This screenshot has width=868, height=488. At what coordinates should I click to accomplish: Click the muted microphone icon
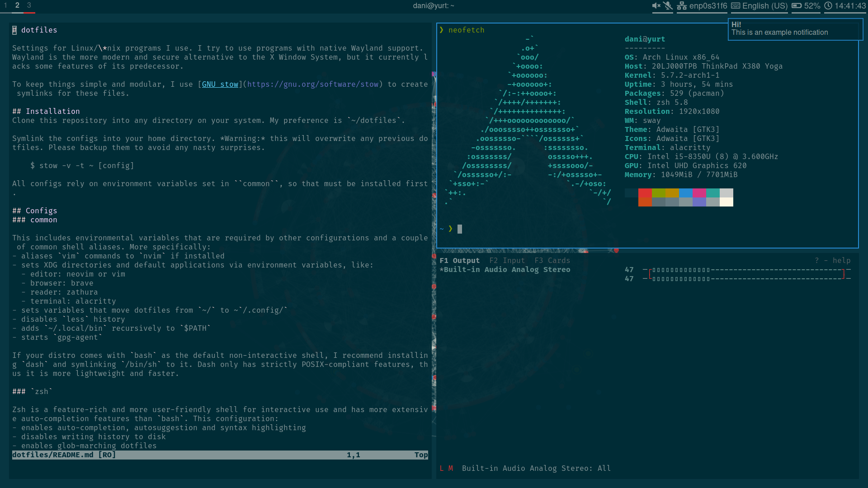(x=668, y=6)
